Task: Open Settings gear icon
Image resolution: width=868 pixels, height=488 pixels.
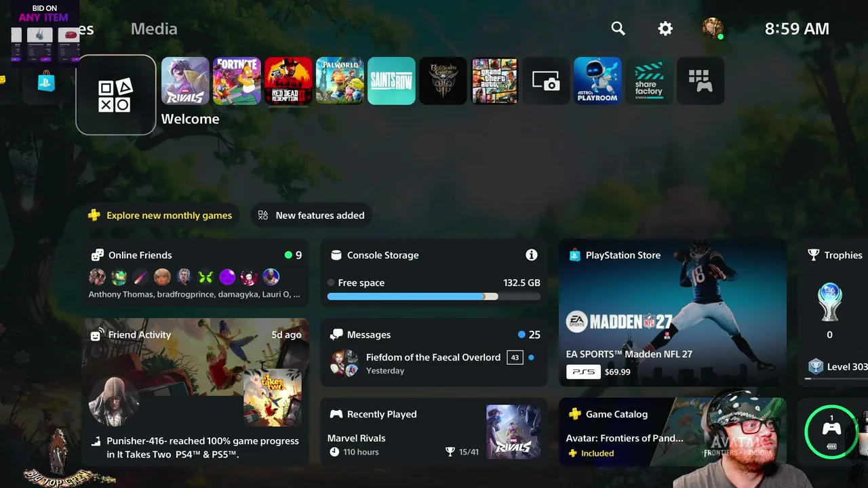Action: 665,28
